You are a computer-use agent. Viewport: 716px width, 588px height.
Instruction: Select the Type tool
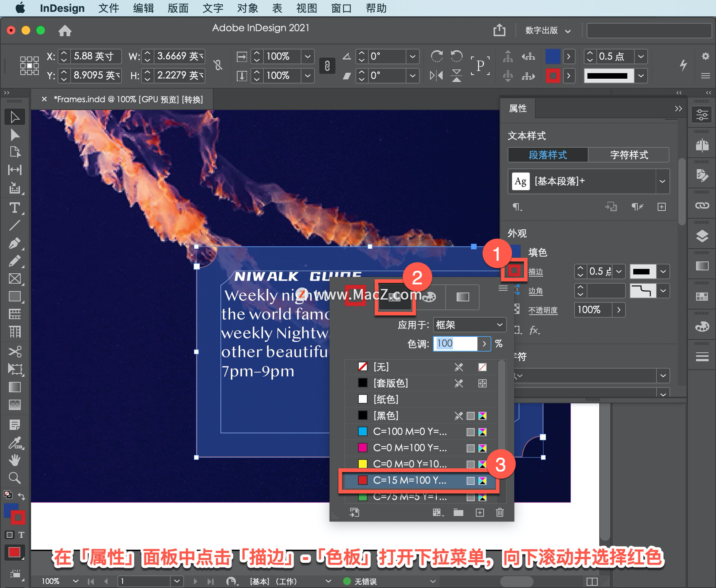15,208
